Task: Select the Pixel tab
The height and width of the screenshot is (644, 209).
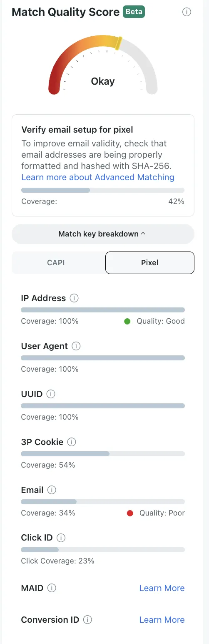Action: tap(150, 263)
